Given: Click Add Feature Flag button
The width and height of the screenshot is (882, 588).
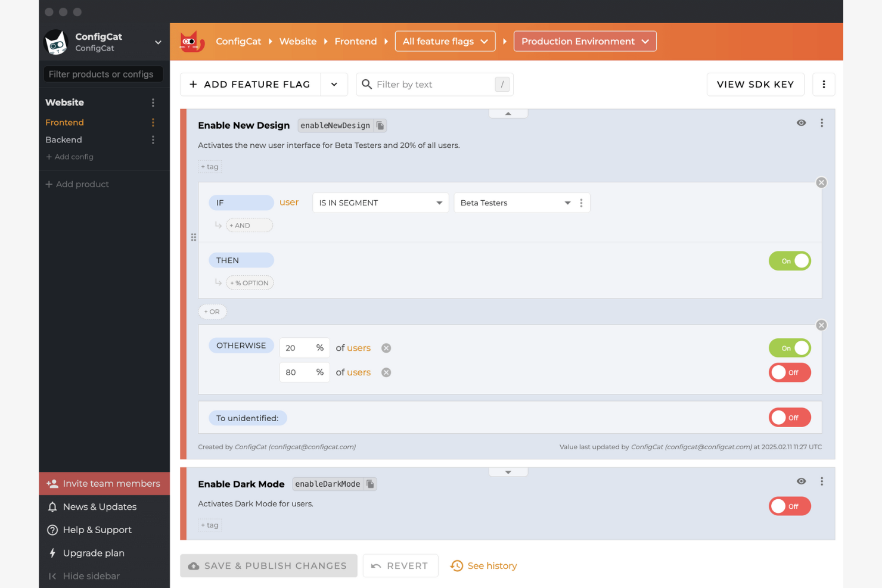Looking at the screenshot, I should tap(250, 85).
